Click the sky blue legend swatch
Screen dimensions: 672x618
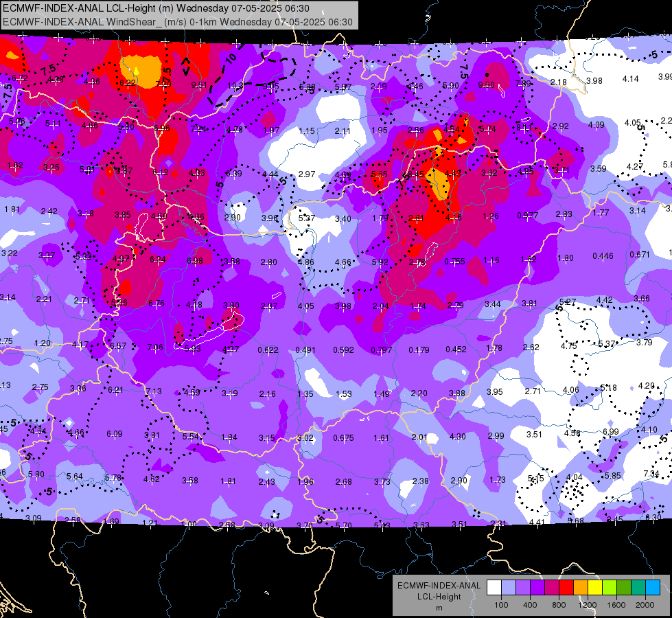(653, 588)
